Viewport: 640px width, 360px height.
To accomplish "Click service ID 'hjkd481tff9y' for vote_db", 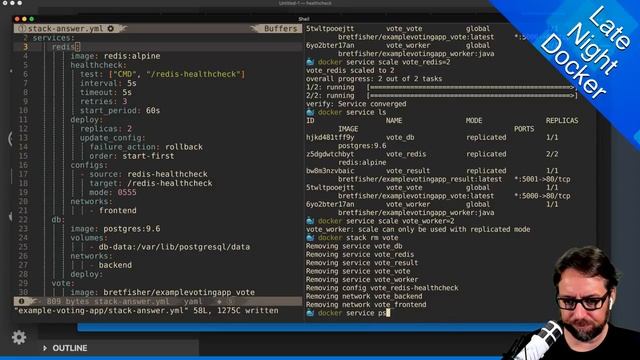I will pyautogui.click(x=330, y=137).
